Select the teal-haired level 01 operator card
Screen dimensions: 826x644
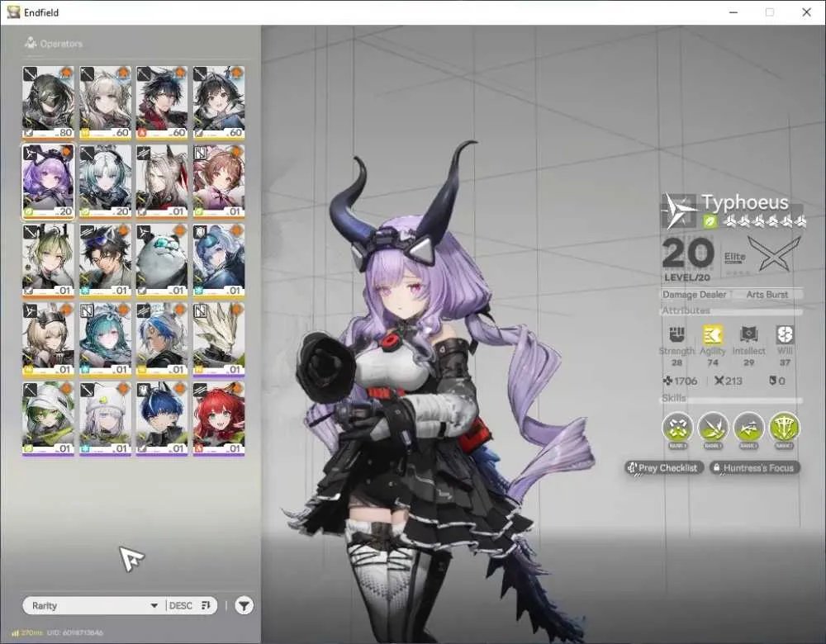[105, 339]
